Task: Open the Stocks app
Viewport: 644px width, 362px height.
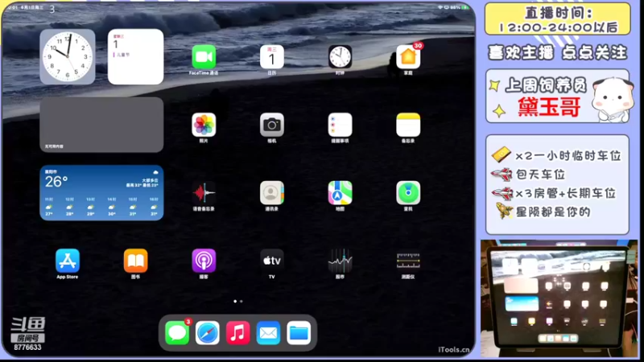Action: coord(340,261)
